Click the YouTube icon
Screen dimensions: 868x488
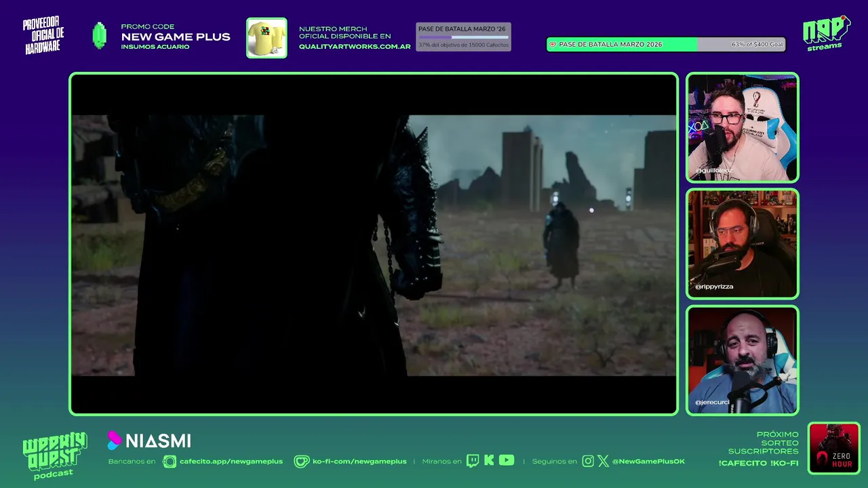(x=507, y=461)
